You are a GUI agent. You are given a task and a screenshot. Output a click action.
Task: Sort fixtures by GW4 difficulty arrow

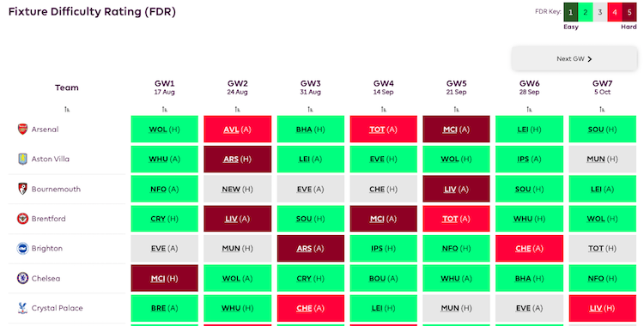[x=383, y=109]
